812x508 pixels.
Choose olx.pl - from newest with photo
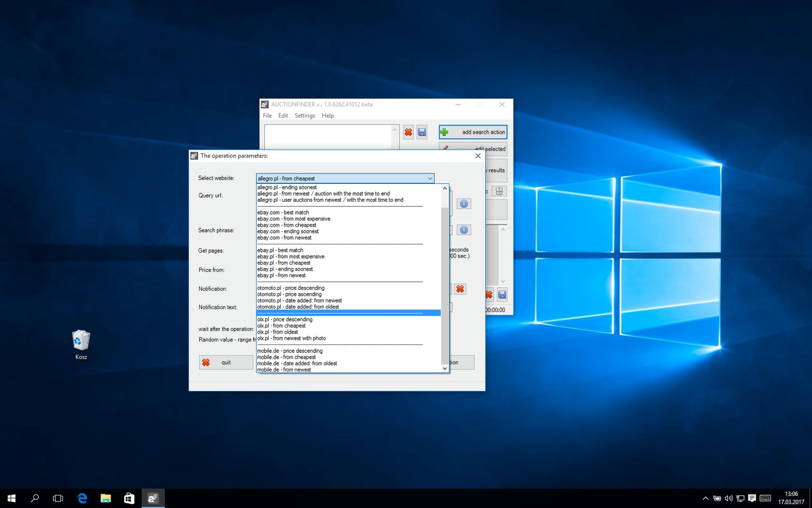click(x=348, y=338)
